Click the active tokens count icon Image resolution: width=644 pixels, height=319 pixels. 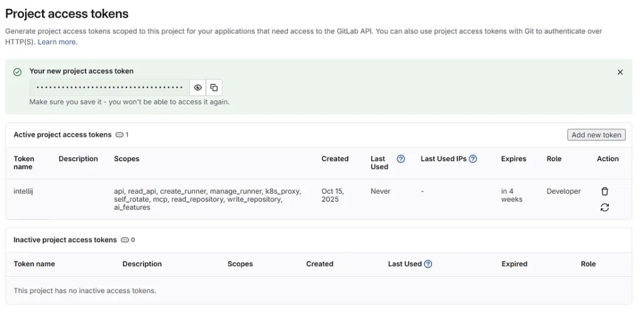[119, 135]
